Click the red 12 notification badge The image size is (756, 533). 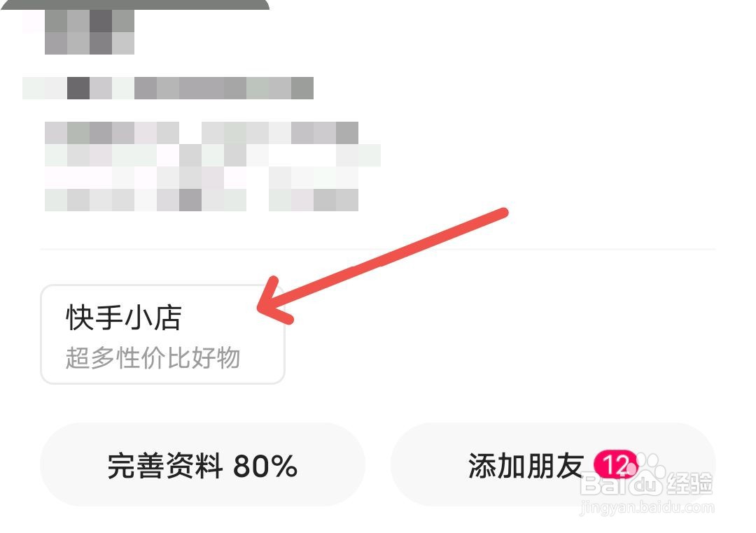616,464
